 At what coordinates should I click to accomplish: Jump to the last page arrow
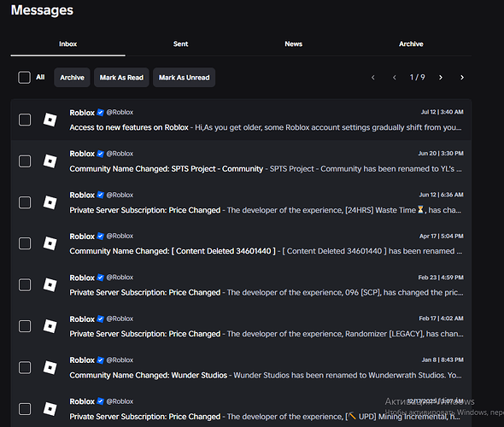462,78
